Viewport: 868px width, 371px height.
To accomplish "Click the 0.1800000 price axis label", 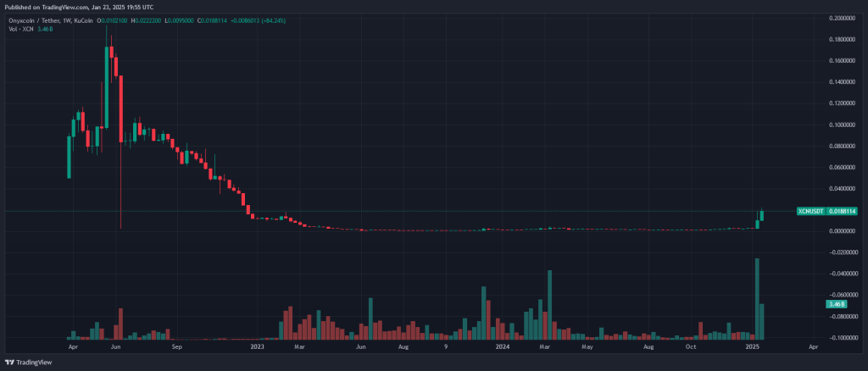I will click(x=842, y=40).
